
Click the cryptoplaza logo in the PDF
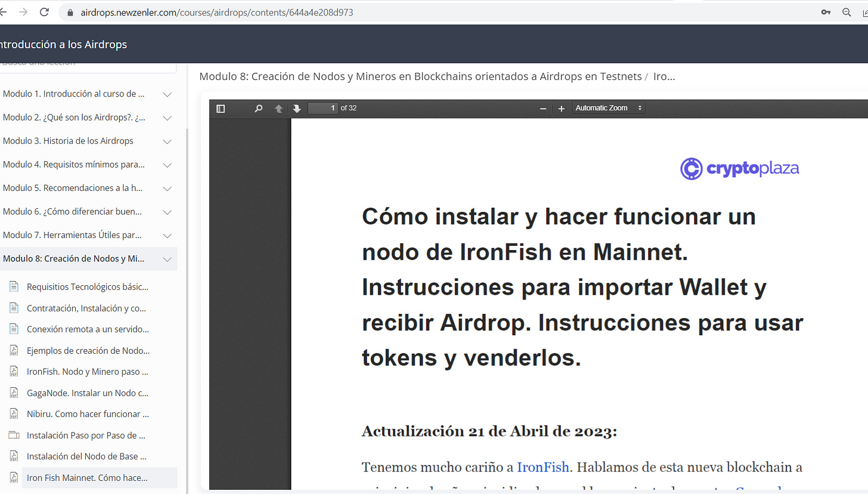(x=740, y=169)
